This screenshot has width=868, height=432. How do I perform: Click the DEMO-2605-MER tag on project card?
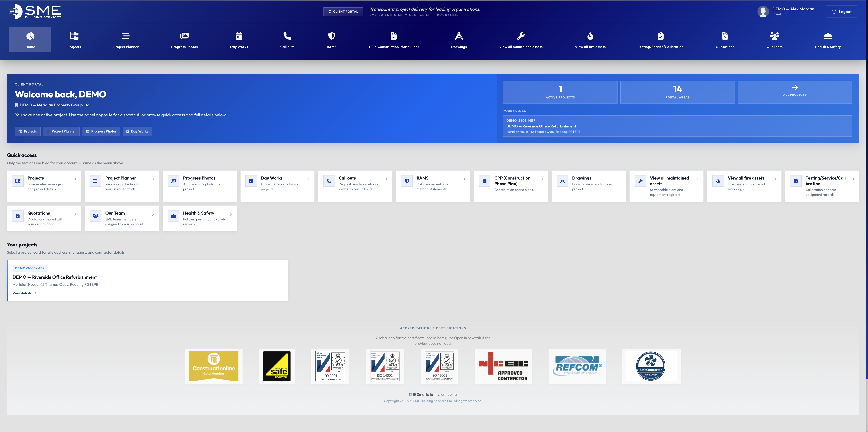[x=30, y=268]
